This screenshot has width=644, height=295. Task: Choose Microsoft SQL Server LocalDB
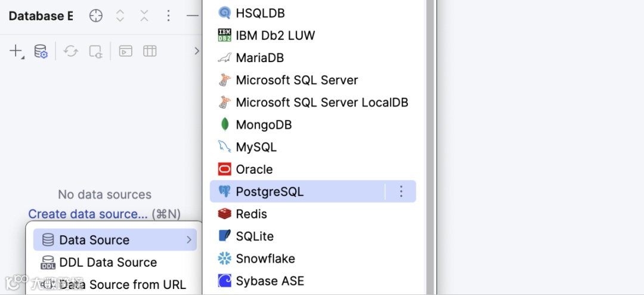pos(313,102)
